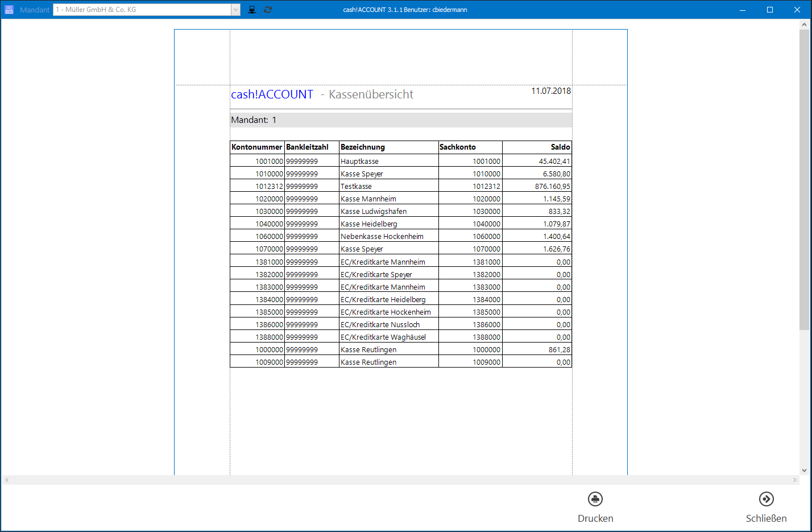
Task: Select the Hauptkasse cell
Action: click(x=389, y=161)
